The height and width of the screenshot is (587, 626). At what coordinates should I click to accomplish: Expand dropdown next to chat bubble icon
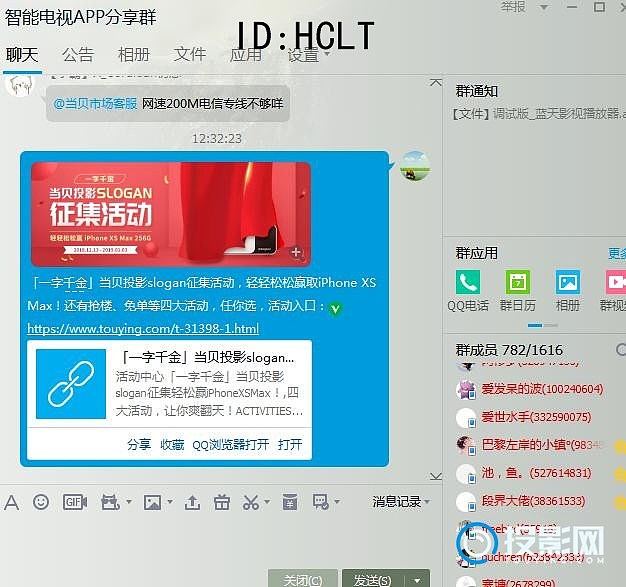pyautogui.click(x=337, y=502)
